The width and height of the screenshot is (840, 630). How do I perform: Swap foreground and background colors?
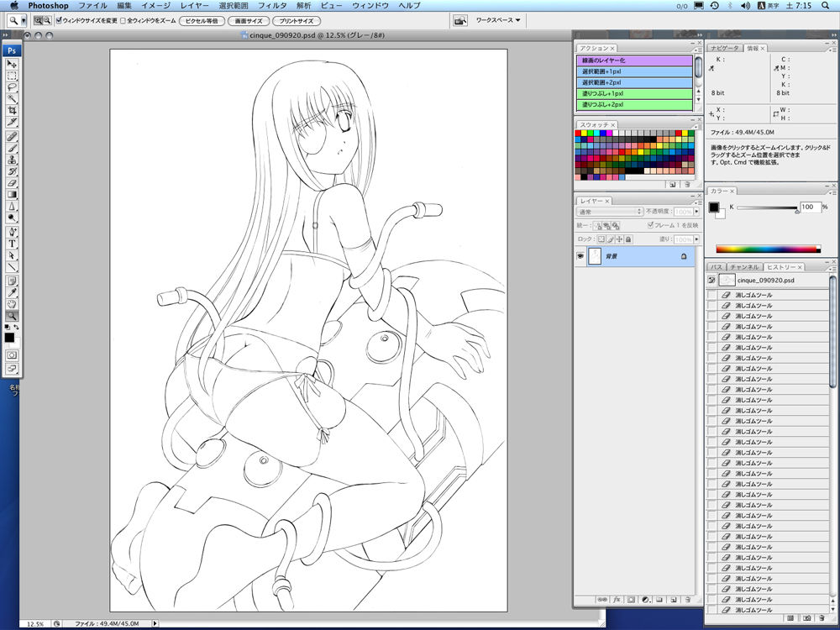[x=17, y=327]
